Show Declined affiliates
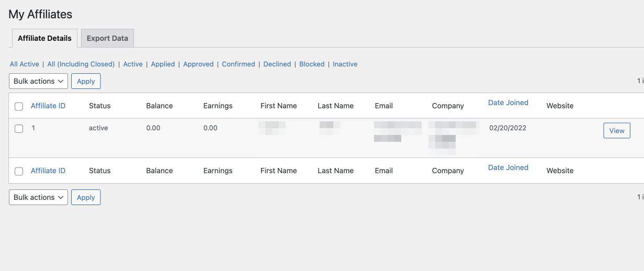 tap(277, 64)
